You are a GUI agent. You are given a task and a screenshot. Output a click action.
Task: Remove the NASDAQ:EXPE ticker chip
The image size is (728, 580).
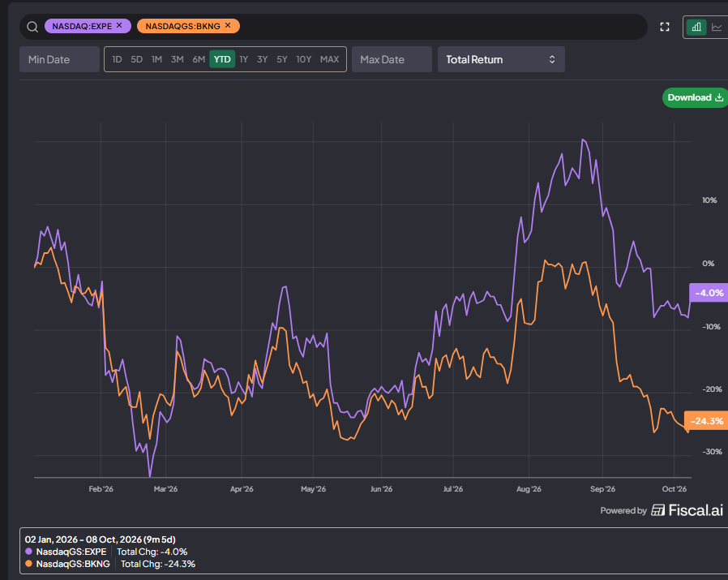tap(119, 26)
